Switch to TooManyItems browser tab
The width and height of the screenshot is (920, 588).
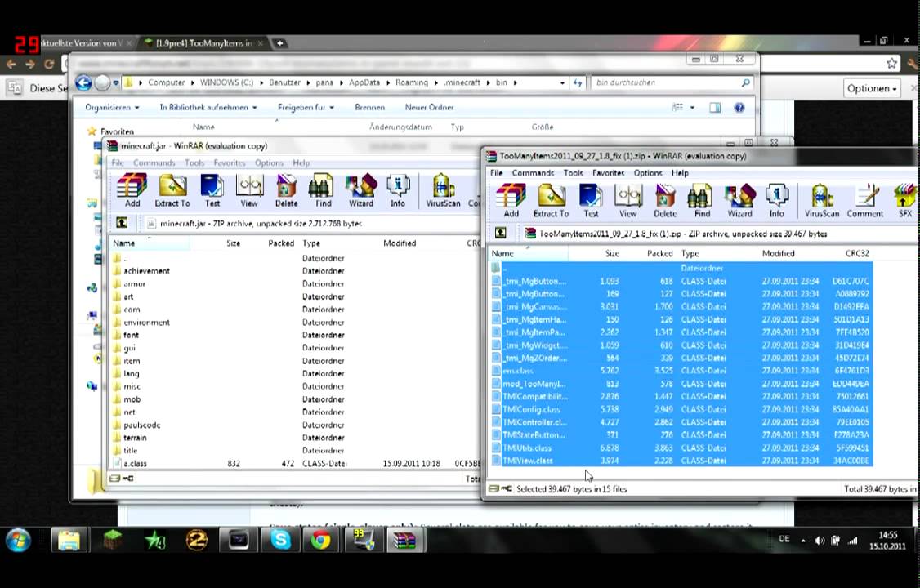coord(203,42)
